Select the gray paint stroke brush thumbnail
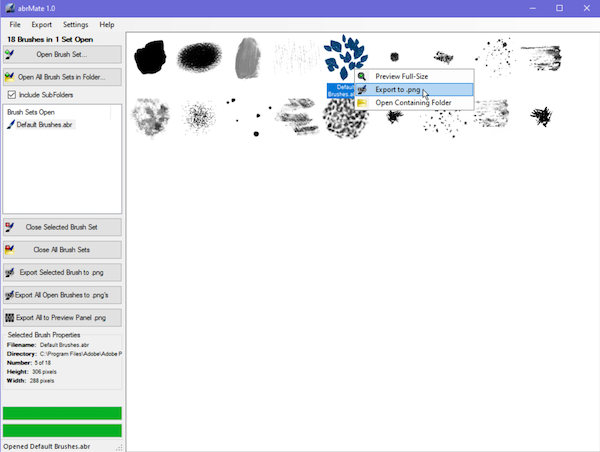 [x=248, y=58]
